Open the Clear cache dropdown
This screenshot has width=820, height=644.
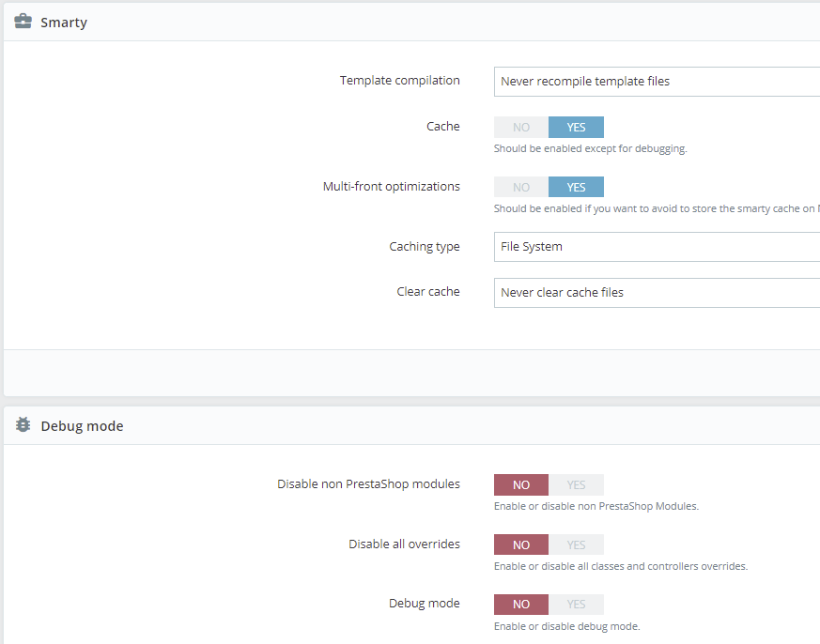coord(656,293)
